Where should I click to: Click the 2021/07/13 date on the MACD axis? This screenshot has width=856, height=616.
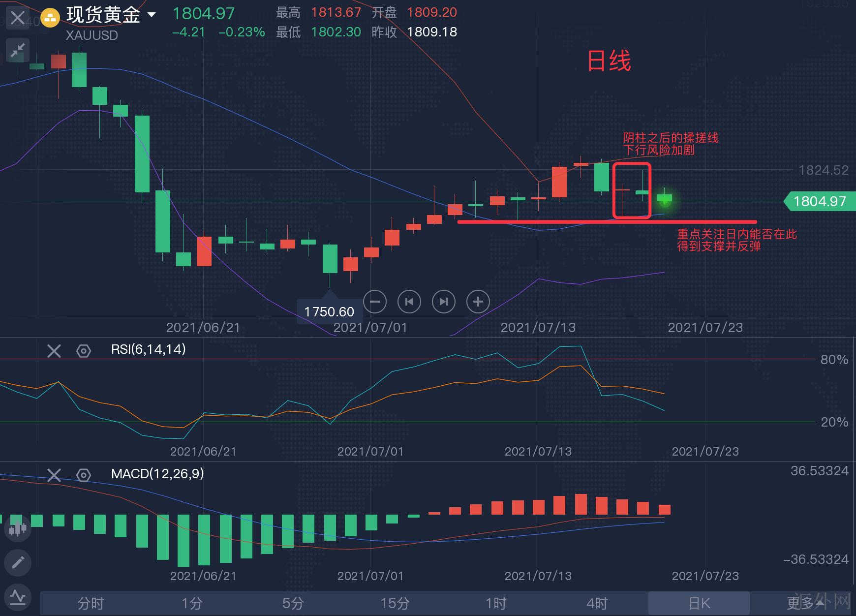[x=538, y=576]
